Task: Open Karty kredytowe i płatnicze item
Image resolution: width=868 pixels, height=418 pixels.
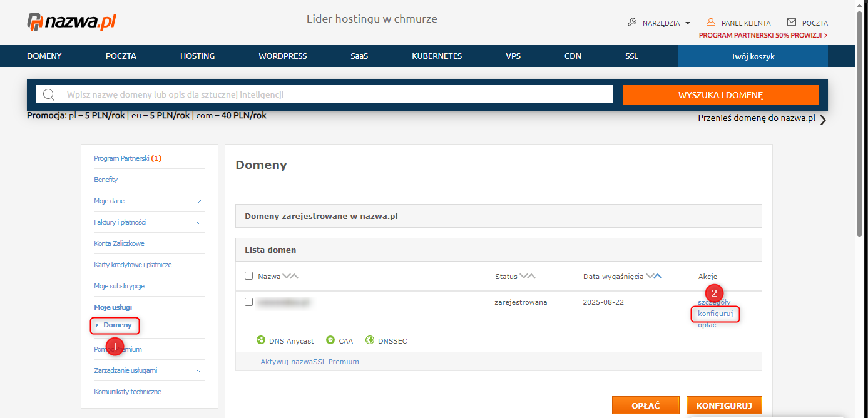Action: pyautogui.click(x=133, y=265)
